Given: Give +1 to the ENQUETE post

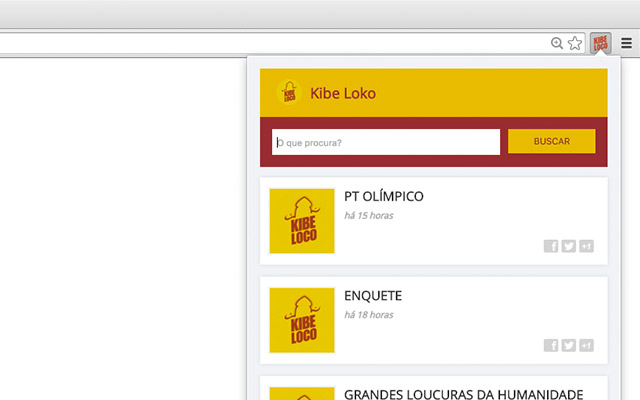Looking at the screenshot, I should pyautogui.click(x=587, y=345).
